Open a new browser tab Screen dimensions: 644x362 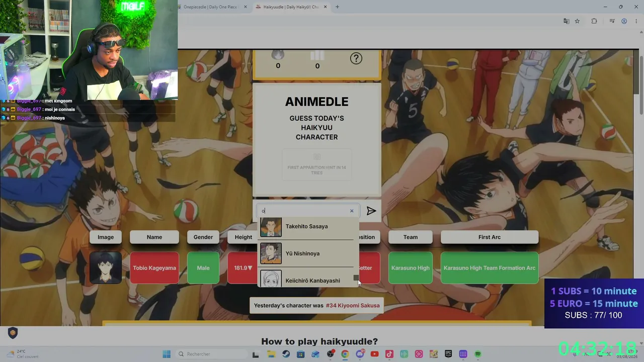[x=337, y=7]
